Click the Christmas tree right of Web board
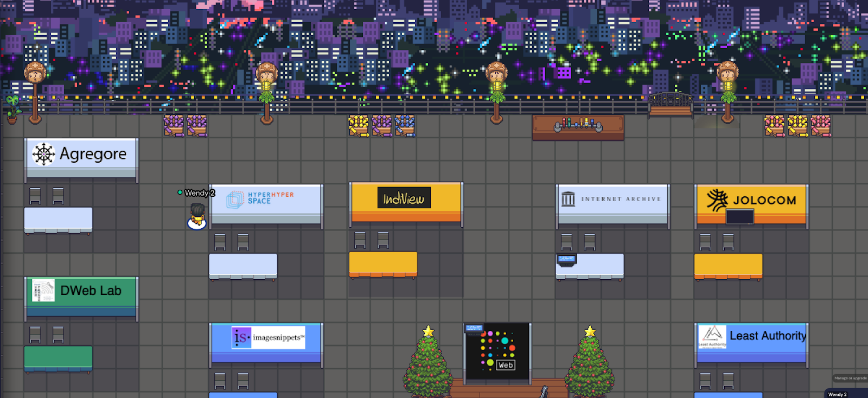The height and width of the screenshot is (398, 868). [x=590, y=362]
